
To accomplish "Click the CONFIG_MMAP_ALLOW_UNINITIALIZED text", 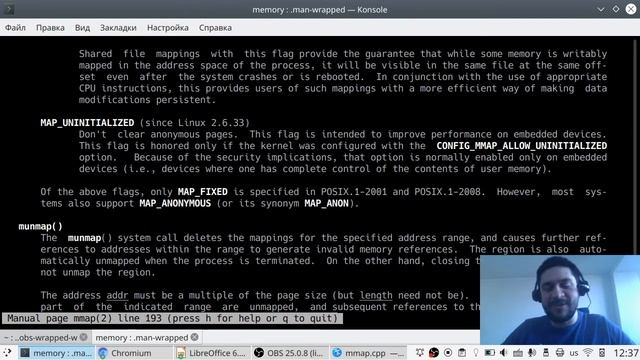I will click(x=522, y=146).
